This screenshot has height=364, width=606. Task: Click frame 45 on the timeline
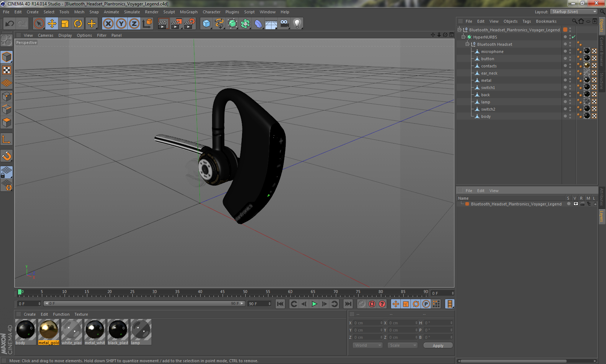click(223, 293)
